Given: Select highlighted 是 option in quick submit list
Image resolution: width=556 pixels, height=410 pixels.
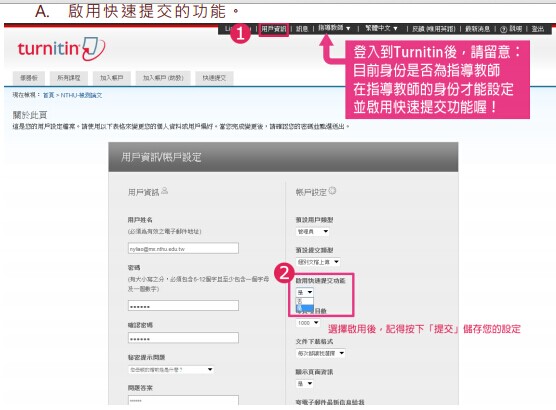Looking at the screenshot, I should click(x=305, y=309).
